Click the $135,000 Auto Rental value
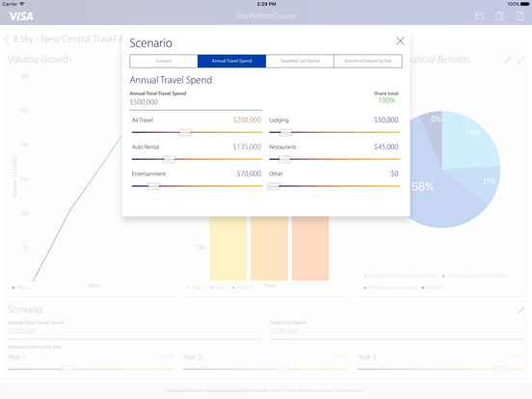Image resolution: width=532 pixels, height=399 pixels. click(247, 146)
